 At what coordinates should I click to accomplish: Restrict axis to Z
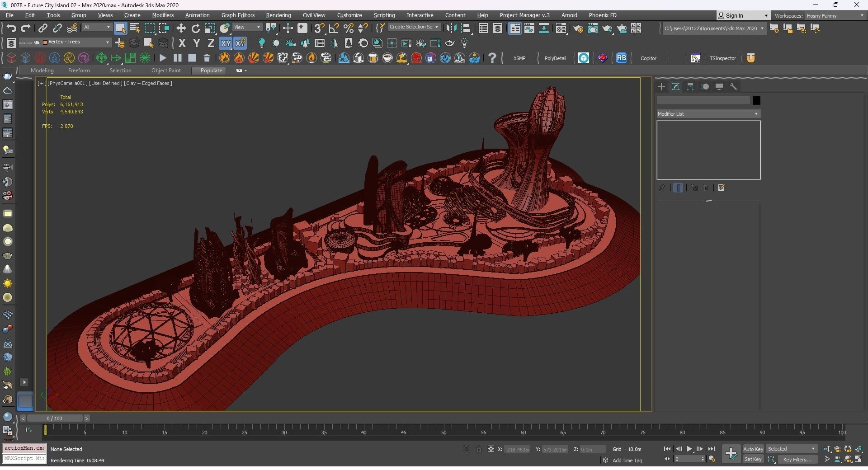211,43
